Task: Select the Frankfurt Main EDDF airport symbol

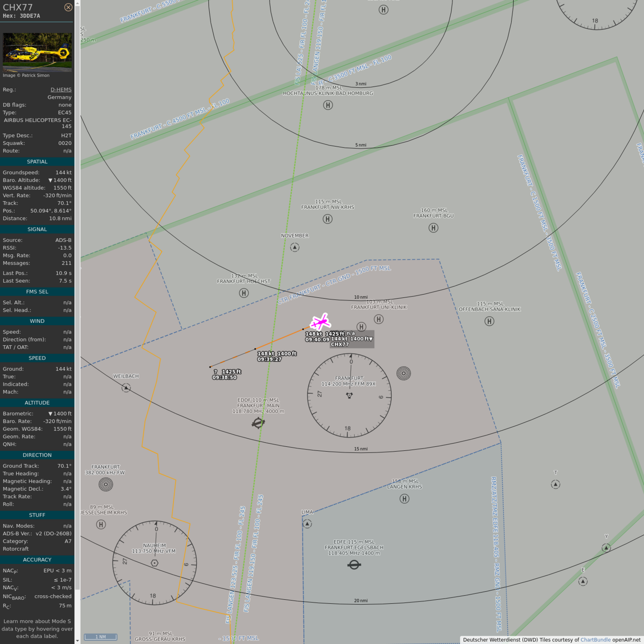Action: 258,423
